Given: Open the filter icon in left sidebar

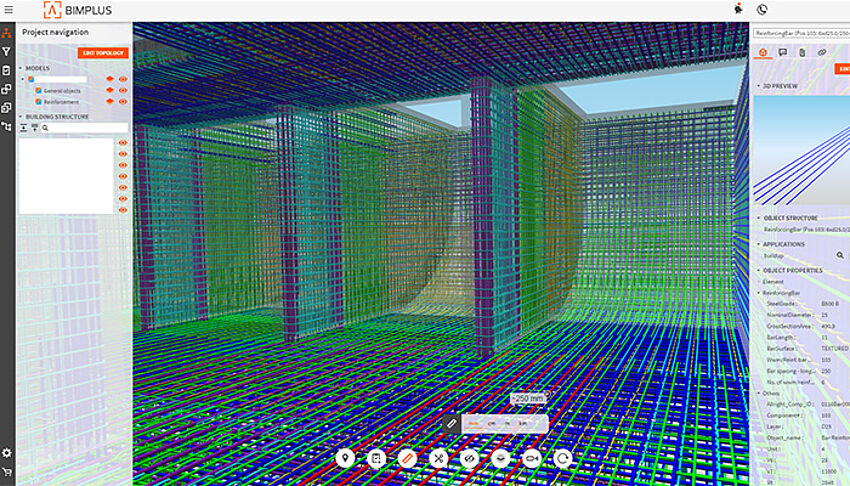Looking at the screenshot, I should pos(7,51).
